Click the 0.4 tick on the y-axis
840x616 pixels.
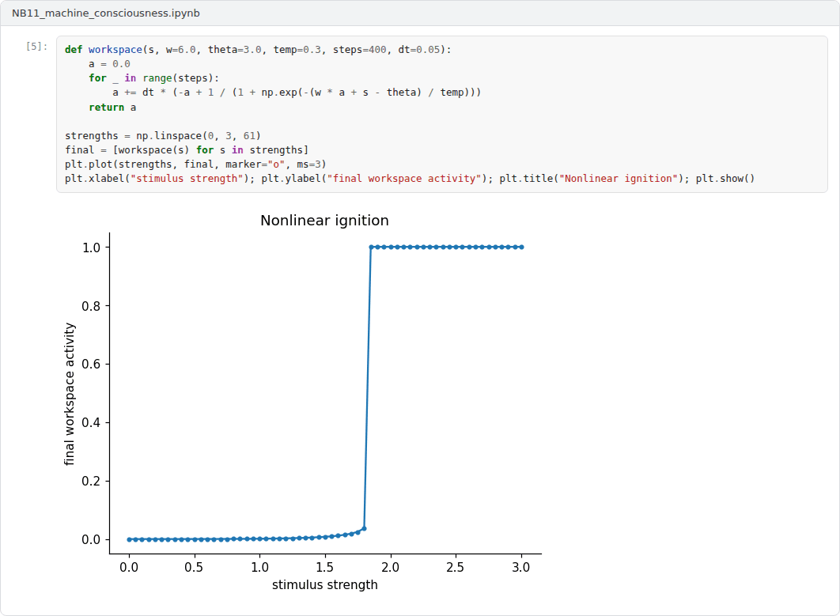pos(91,422)
